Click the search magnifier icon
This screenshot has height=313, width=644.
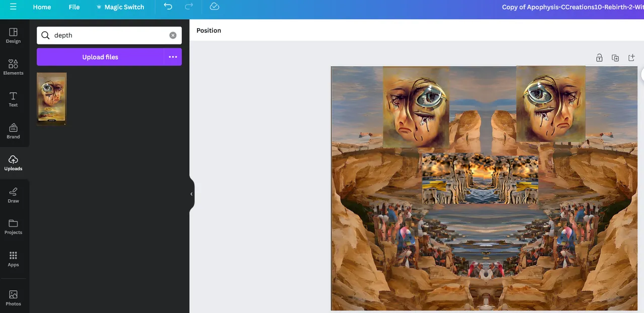coord(45,35)
